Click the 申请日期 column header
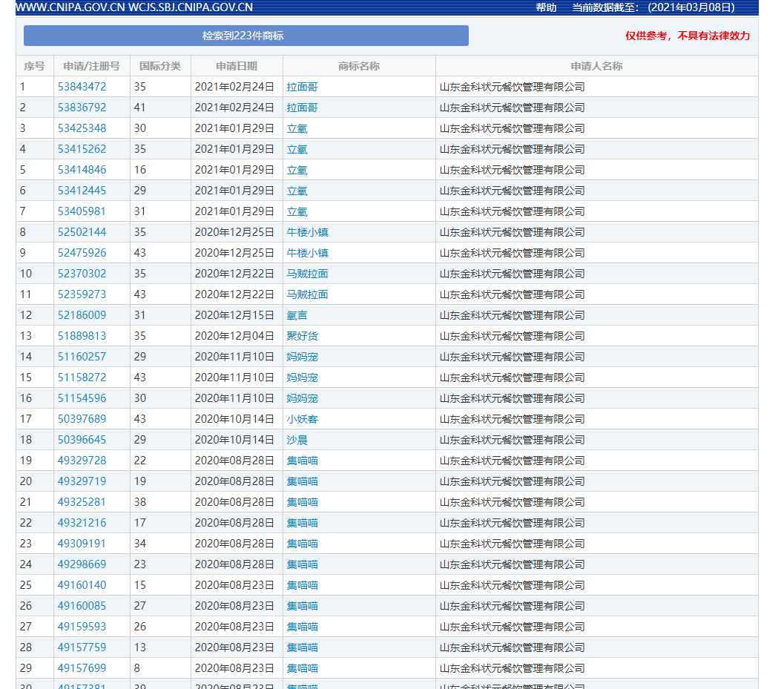 click(237, 66)
